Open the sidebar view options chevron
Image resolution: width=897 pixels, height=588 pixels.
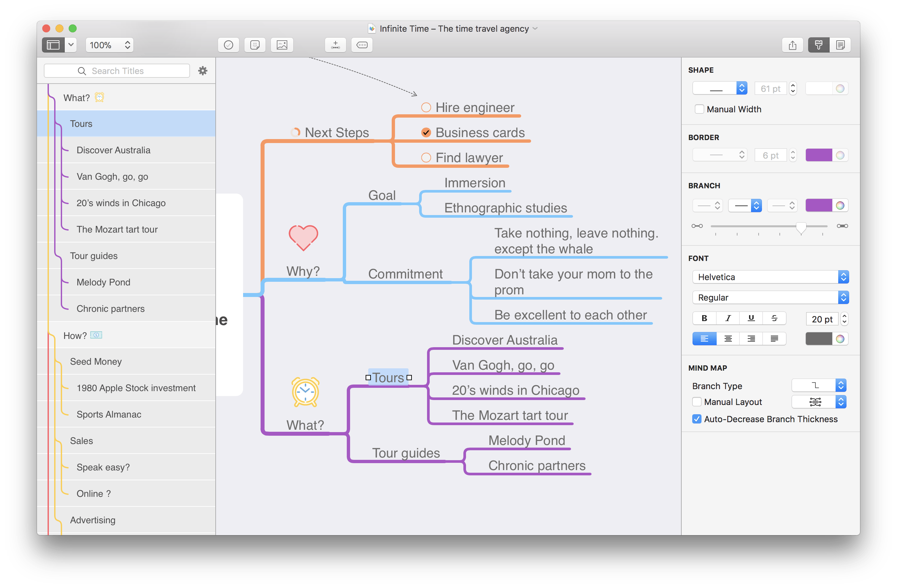pos(71,45)
